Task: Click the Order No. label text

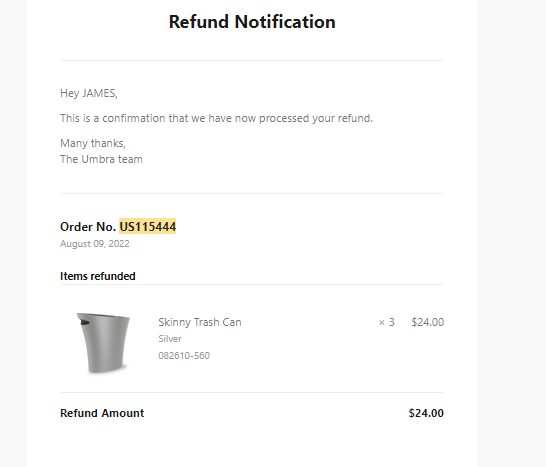Action: 88,227
